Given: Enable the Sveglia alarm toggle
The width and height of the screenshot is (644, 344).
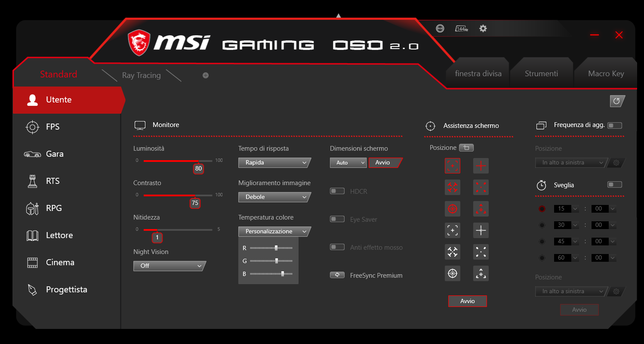Looking at the screenshot, I should click(x=615, y=185).
